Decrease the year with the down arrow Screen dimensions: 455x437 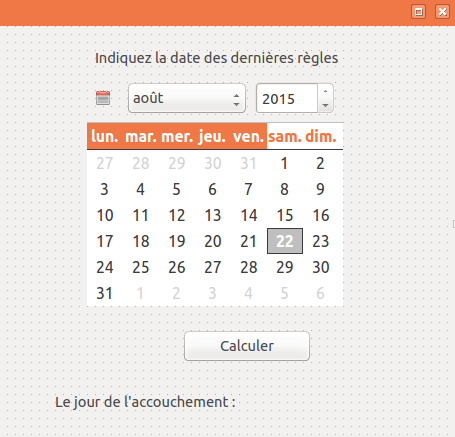[325, 105]
